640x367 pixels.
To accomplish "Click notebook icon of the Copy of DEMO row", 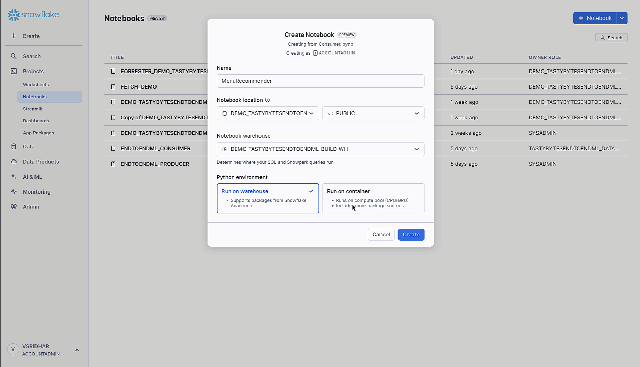I will [113, 118].
